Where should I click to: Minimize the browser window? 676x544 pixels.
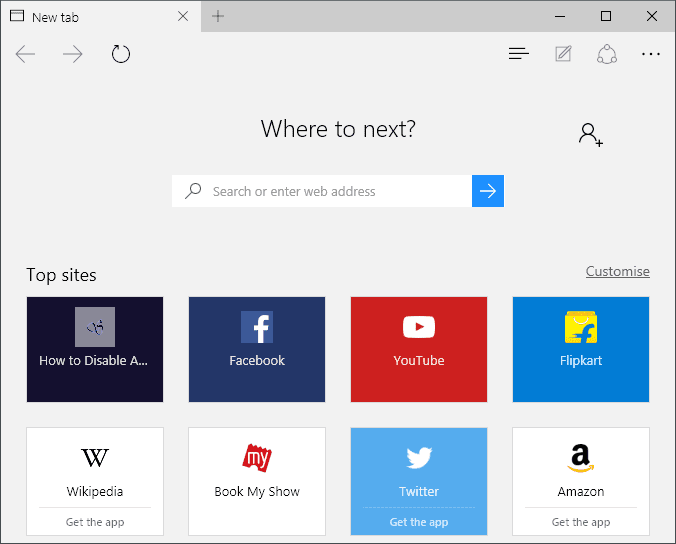point(560,16)
